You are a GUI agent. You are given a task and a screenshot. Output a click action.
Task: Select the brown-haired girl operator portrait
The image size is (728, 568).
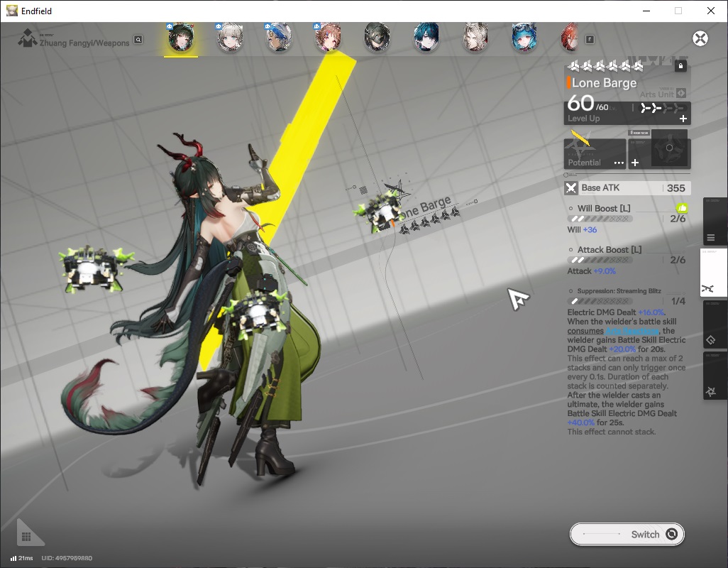point(328,38)
